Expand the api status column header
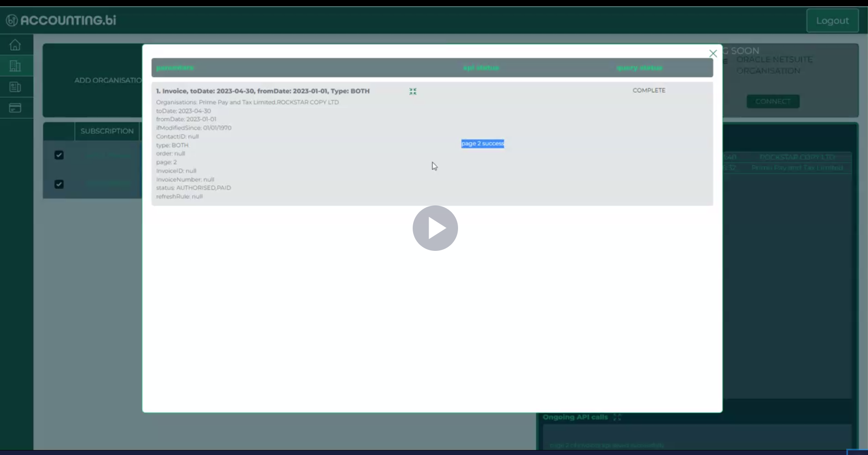This screenshot has width=868, height=455. coord(481,68)
